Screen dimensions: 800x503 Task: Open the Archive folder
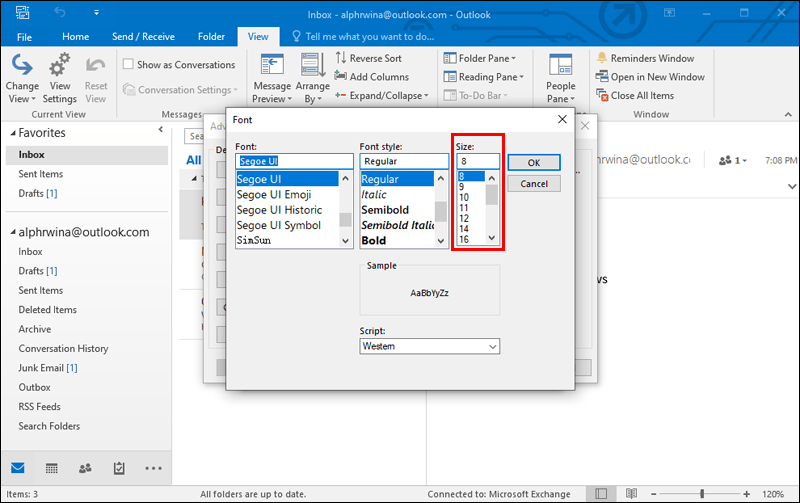click(35, 329)
